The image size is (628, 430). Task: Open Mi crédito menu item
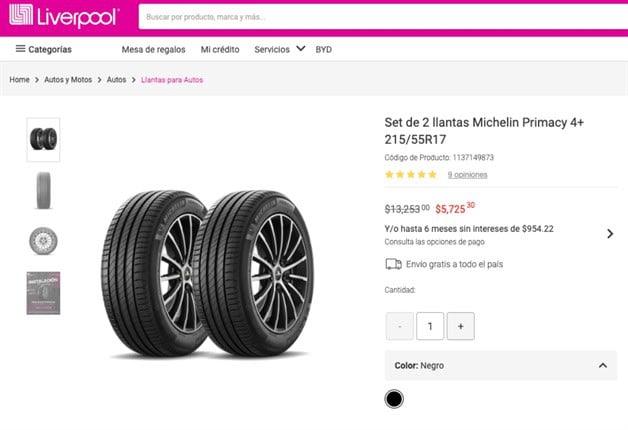220,49
